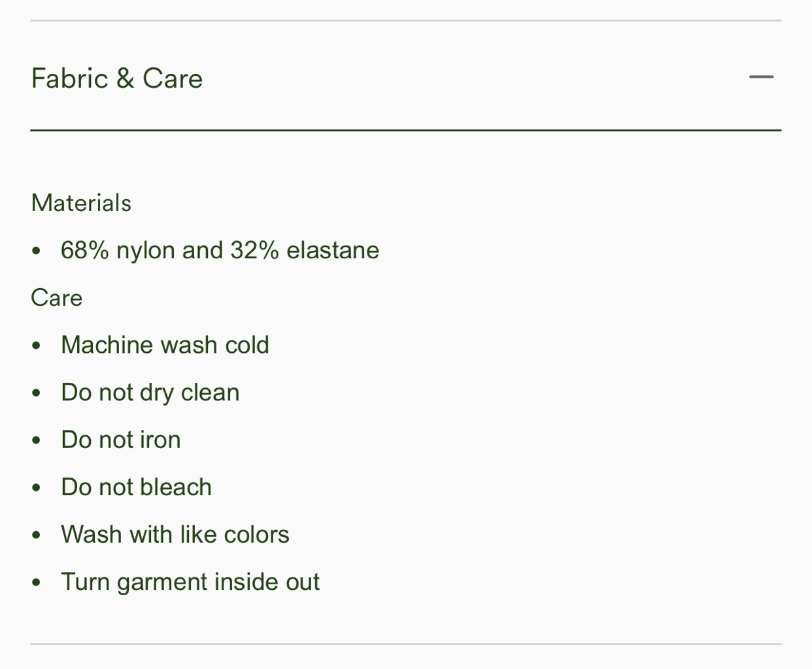Select the Care subheading label

point(57,298)
